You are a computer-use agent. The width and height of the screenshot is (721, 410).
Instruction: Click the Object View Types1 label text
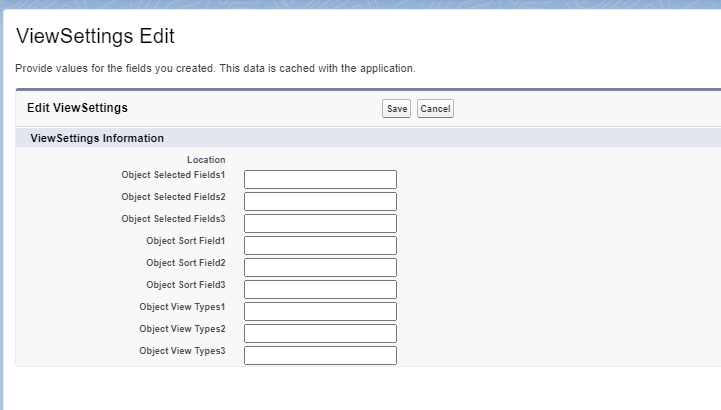coord(182,307)
